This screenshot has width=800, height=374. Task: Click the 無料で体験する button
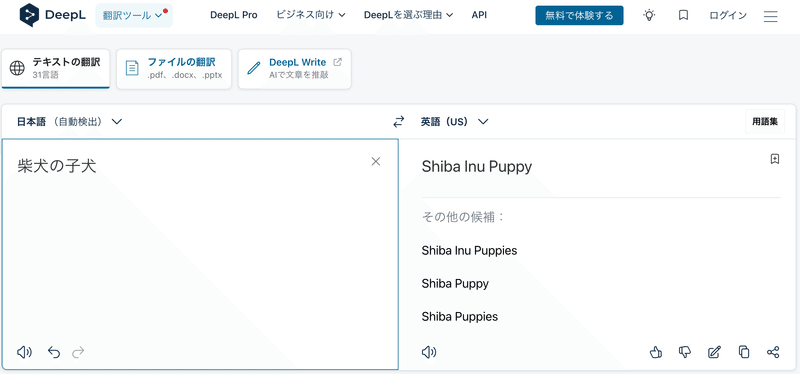pyautogui.click(x=579, y=15)
